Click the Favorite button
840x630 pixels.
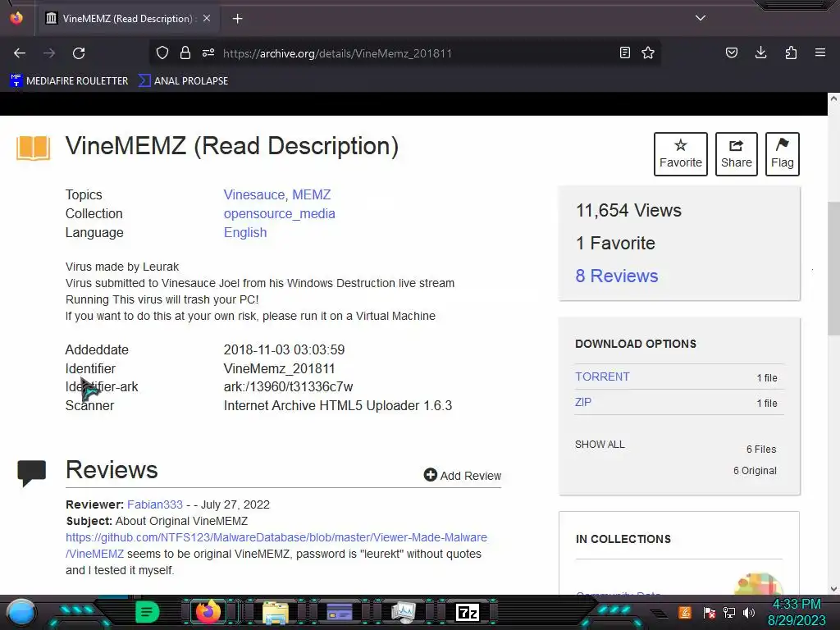pyautogui.click(x=680, y=153)
